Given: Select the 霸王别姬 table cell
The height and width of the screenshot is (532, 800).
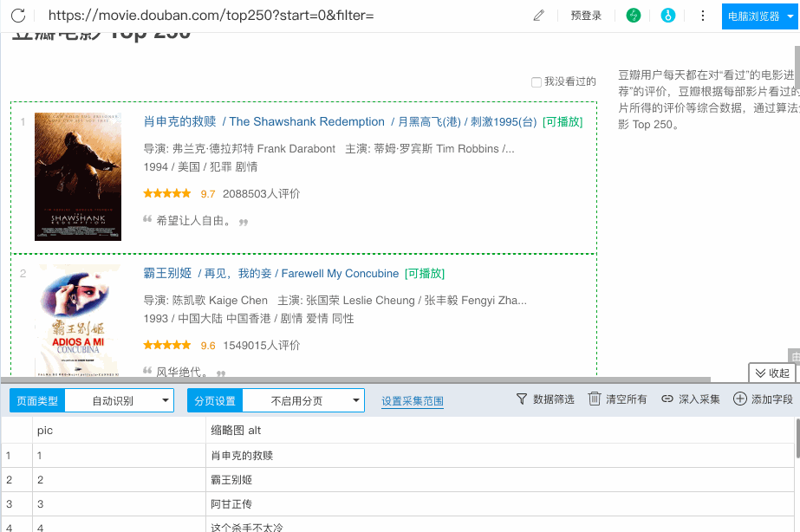Looking at the screenshot, I should 500,479.
